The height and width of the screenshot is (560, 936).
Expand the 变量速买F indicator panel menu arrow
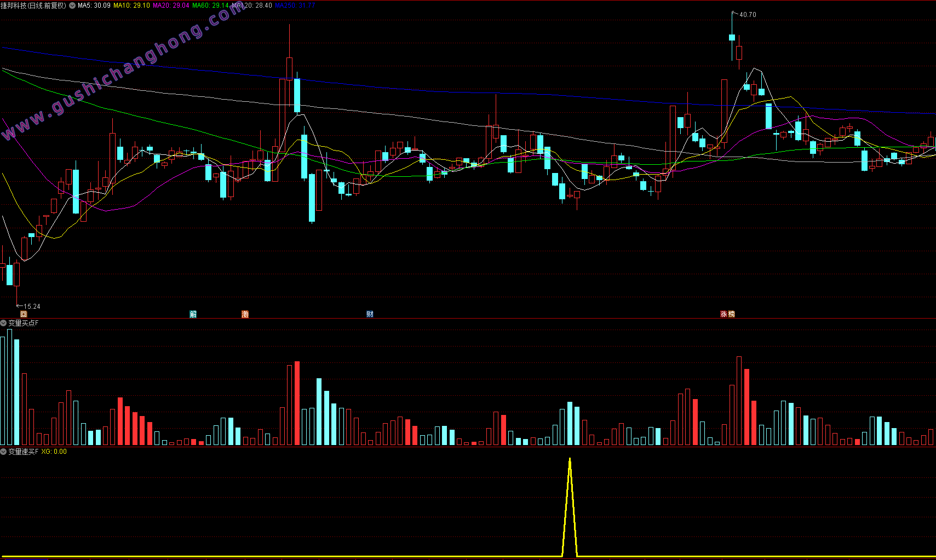pos(4,452)
